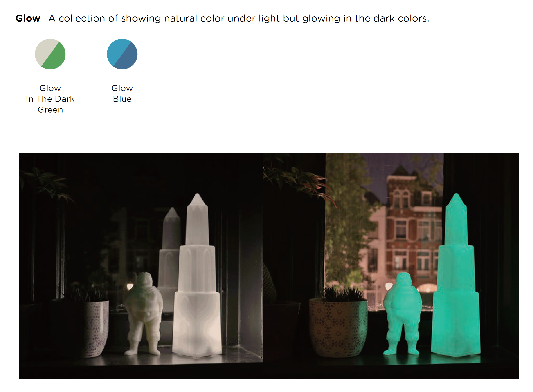Click the tower reflection in the left photo

pyautogui.click(x=169, y=257)
